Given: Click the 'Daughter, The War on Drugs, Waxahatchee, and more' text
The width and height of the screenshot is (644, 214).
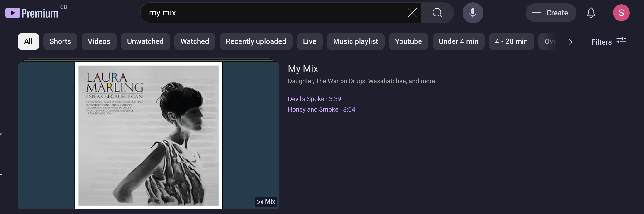Looking at the screenshot, I should coord(361,81).
